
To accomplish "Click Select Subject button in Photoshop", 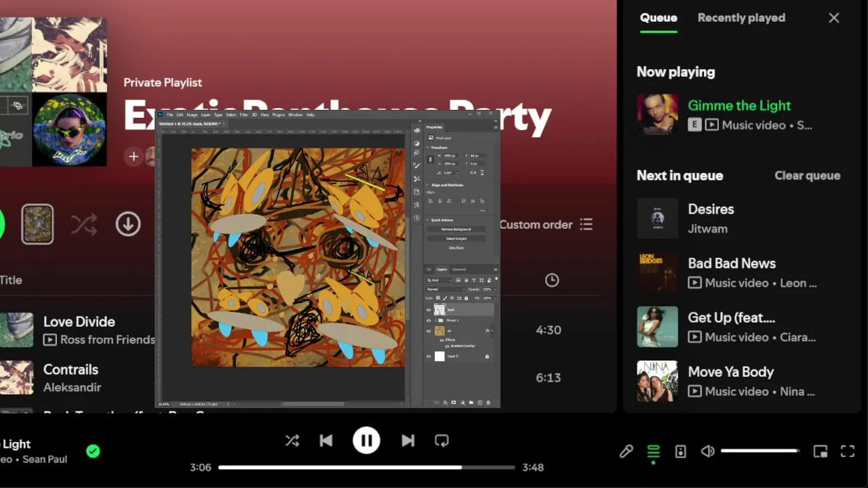I will pos(456,239).
